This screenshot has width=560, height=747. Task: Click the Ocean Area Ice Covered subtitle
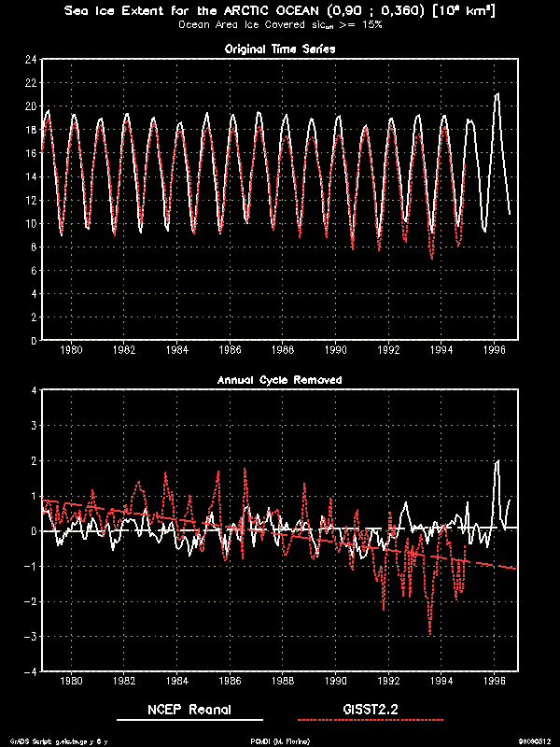[x=279, y=24]
